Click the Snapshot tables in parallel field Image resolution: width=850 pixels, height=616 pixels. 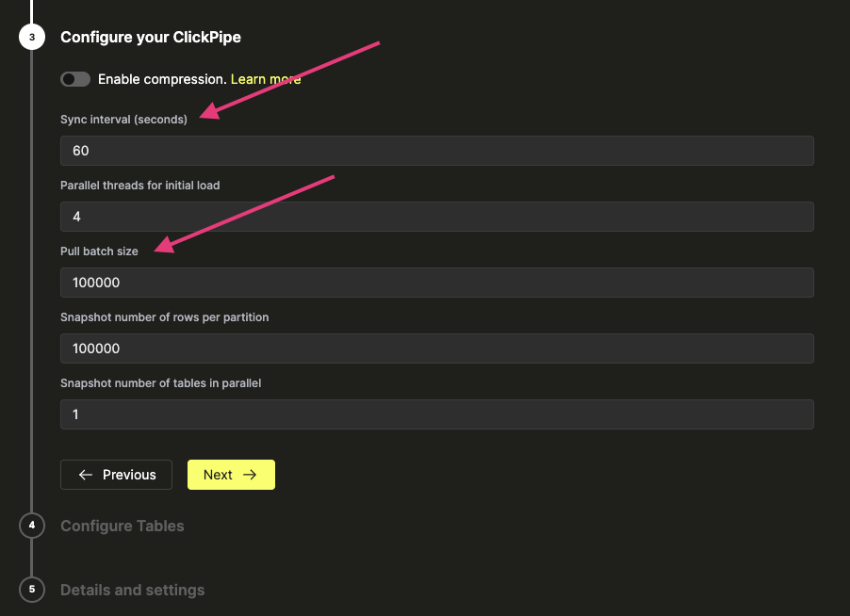pos(436,413)
